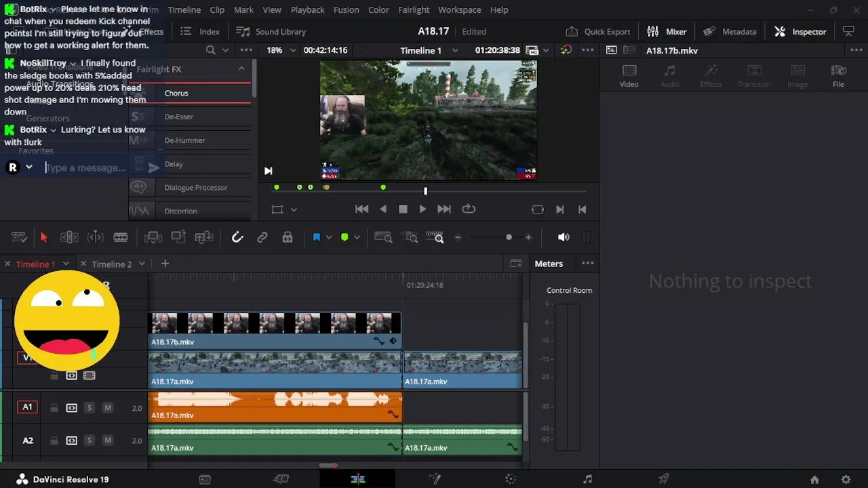Open Meters panel three-dot options
This screenshot has width=868, height=488.
pyautogui.click(x=588, y=264)
